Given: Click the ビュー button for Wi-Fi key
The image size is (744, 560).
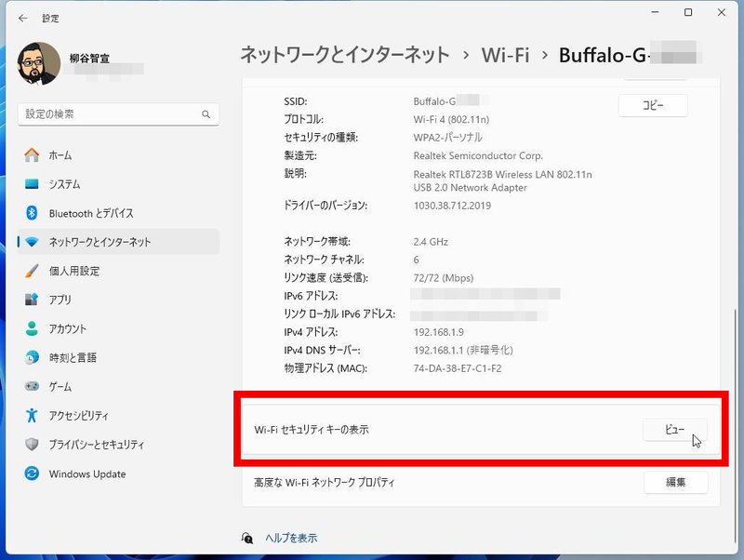Looking at the screenshot, I should [675, 430].
